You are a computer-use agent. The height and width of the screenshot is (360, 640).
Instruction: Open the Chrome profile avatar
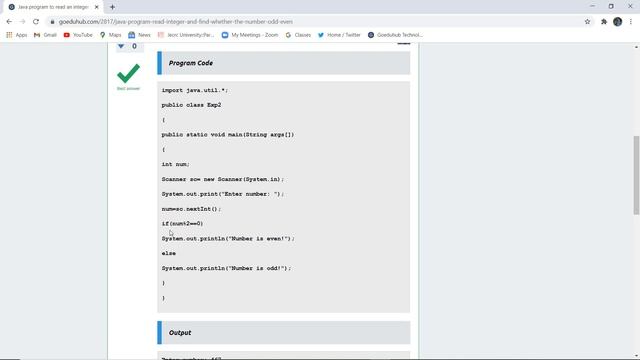tap(618, 22)
